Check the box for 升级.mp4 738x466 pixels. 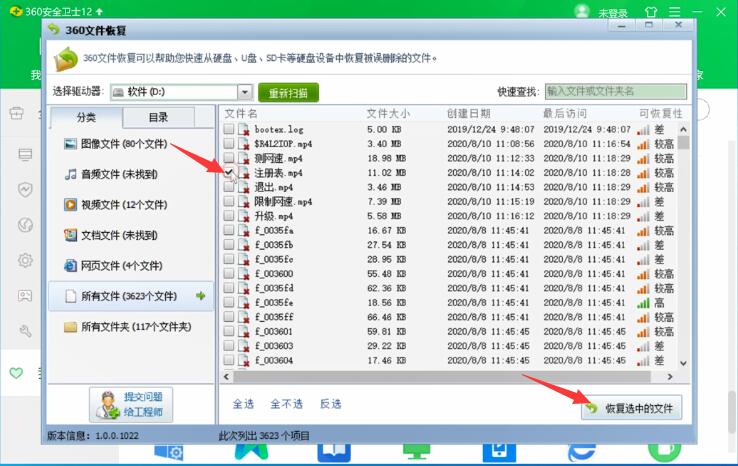(229, 216)
